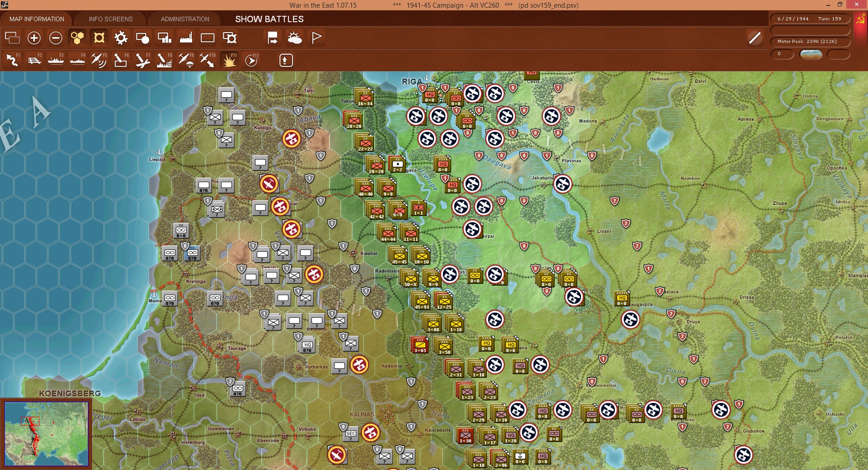Select the unit counter labeled 42=42

click(376, 211)
